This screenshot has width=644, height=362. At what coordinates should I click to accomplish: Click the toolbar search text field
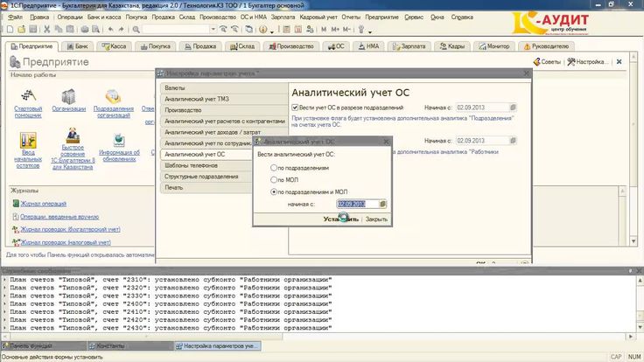[x=176, y=29]
